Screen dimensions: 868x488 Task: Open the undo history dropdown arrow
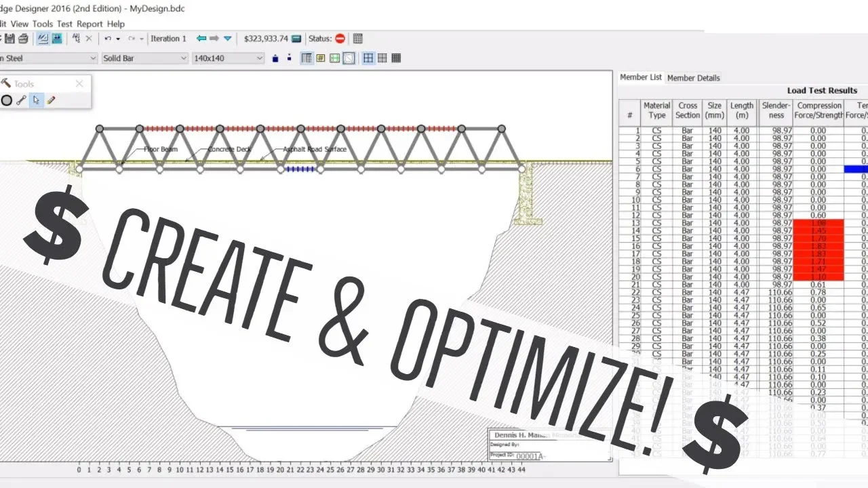point(118,39)
